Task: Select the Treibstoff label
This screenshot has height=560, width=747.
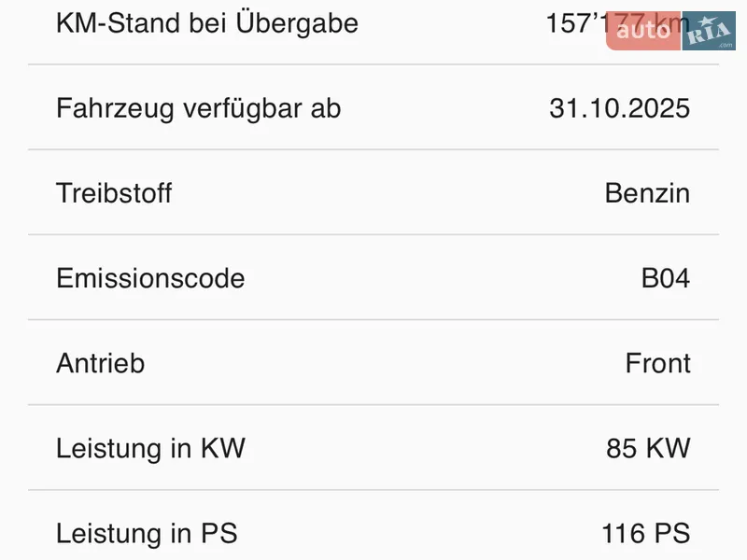Action: click(x=114, y=193)
